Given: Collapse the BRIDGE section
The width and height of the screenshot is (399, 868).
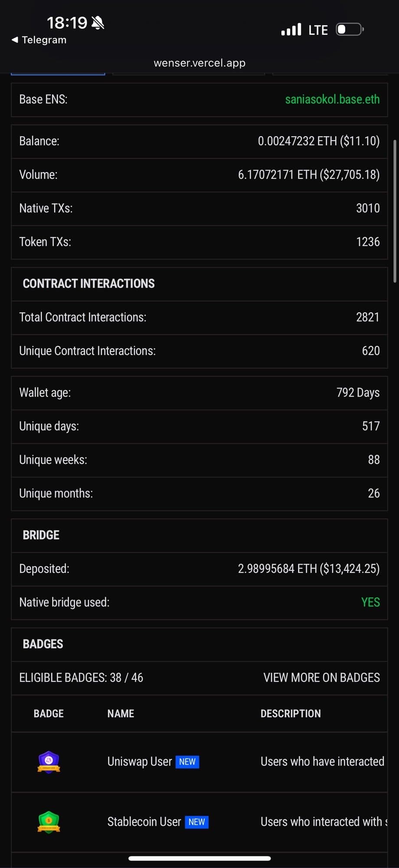Looking at the screenshot, I should tap(41, 535).
